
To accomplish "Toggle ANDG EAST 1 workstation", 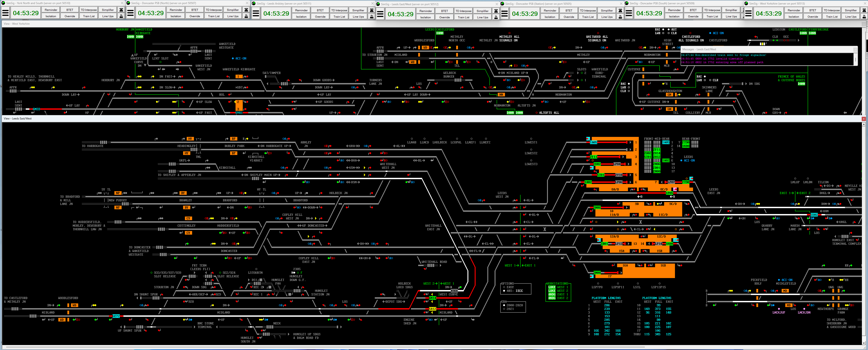I will click(x=552, y=294).
